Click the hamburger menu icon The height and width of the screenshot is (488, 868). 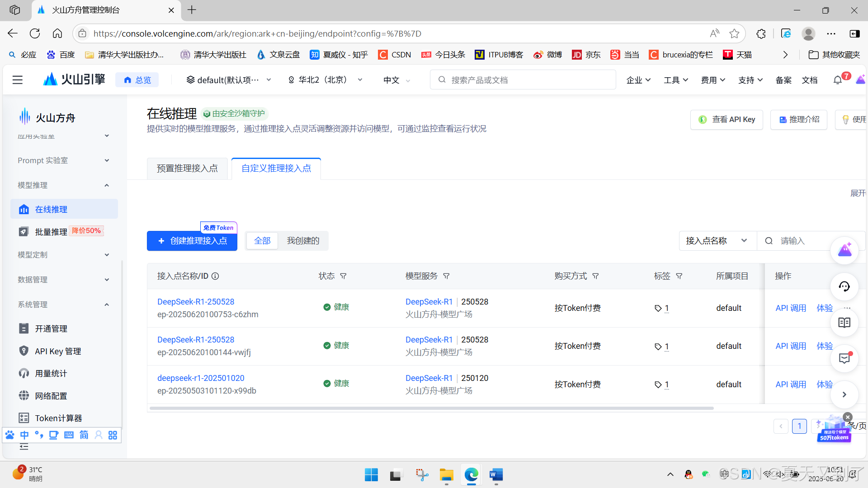(18, 80)
